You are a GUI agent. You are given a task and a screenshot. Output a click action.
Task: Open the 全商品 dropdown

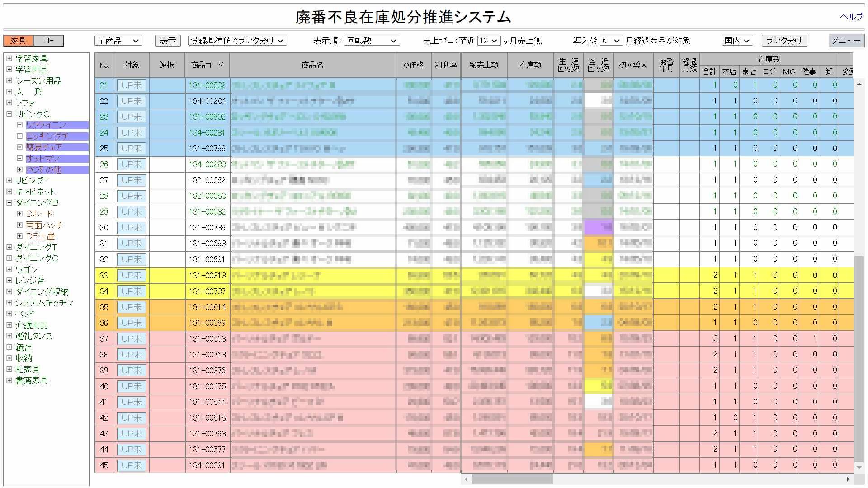tap(118, 41)
